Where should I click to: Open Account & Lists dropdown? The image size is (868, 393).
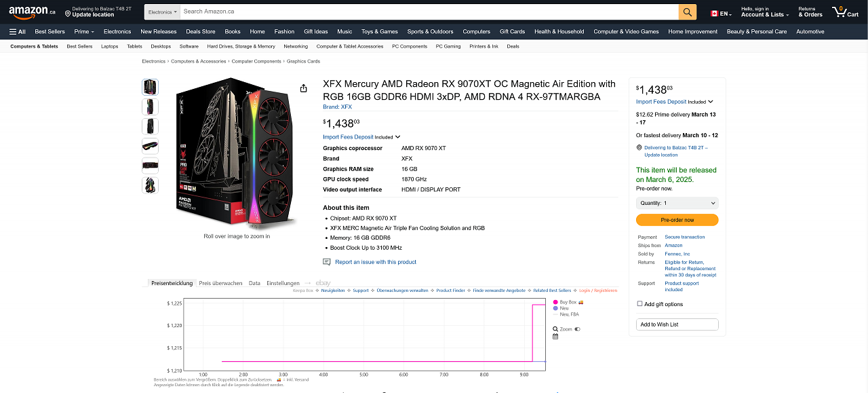[x=765, y=12]
